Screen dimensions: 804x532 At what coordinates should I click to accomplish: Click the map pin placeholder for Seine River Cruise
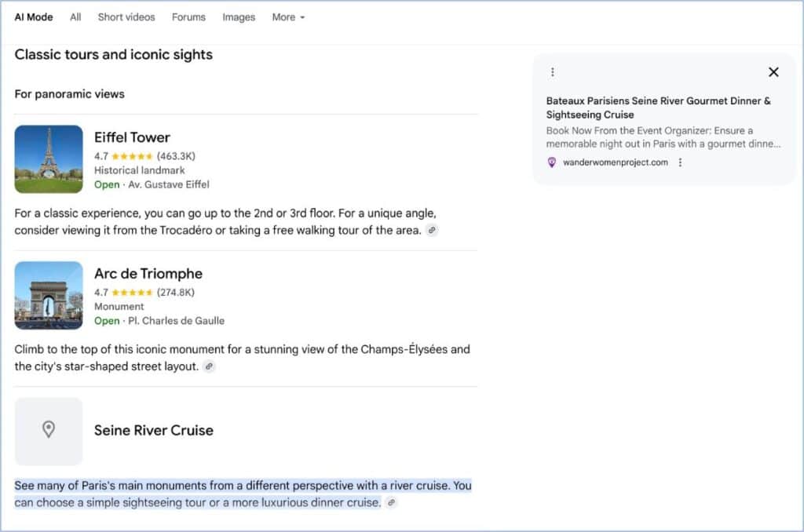[x=49, y=431]
